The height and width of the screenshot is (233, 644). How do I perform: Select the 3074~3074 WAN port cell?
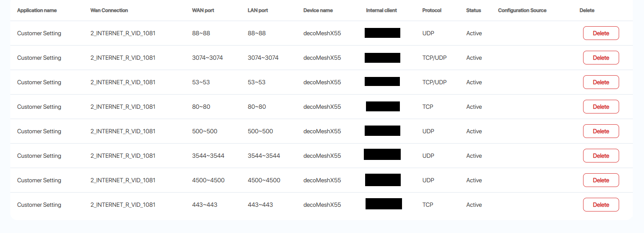pyautogui.click(x=207, y=58)
